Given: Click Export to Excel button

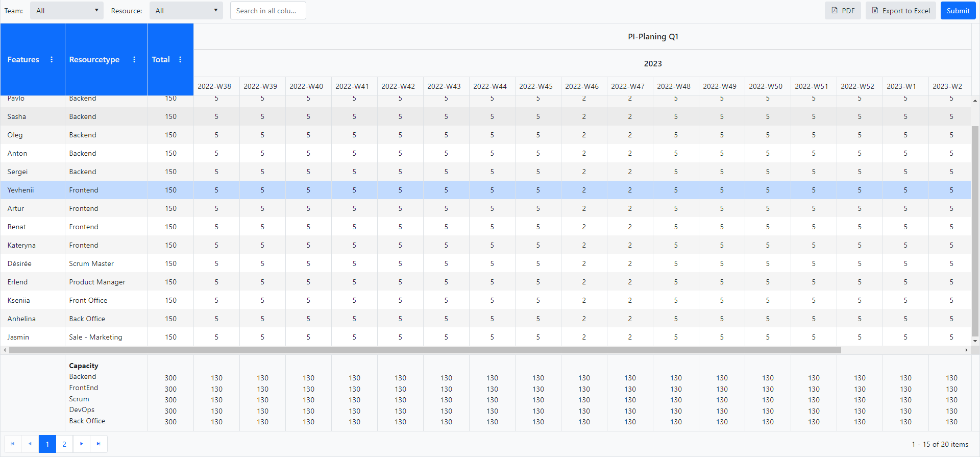Looking at the screenshot, I should pos(900,11).
